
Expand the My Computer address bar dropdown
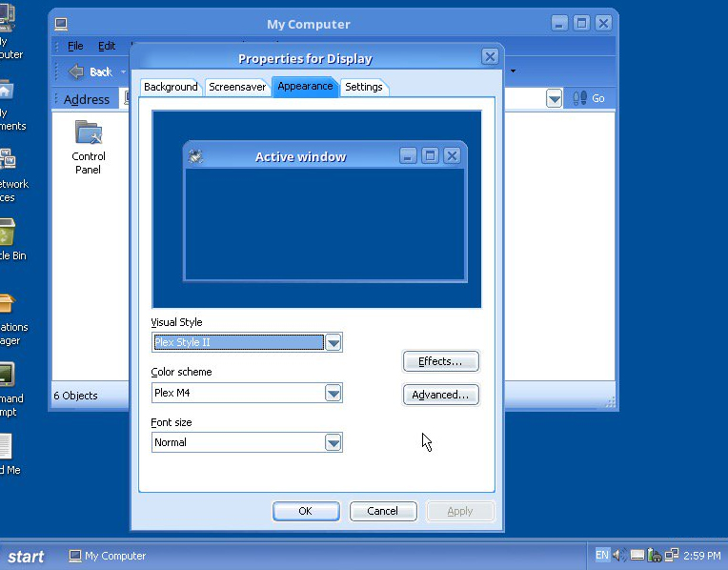pos(554,98)
